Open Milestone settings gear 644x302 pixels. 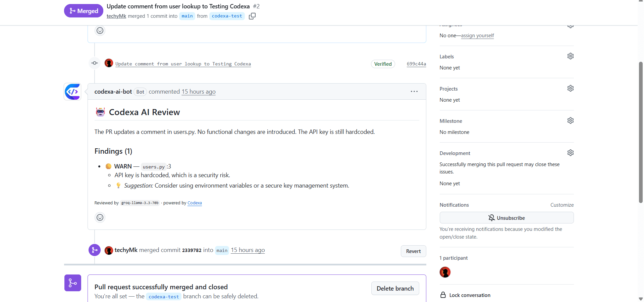tap(570, 120)
